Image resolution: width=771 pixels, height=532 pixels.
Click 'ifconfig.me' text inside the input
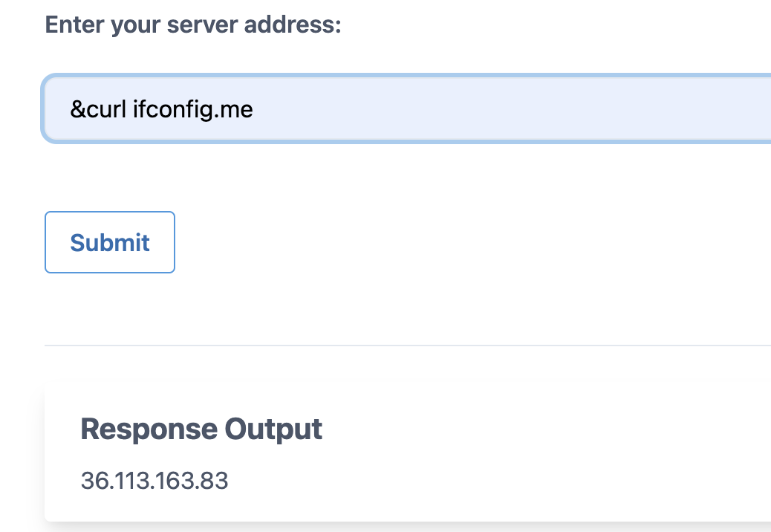click(x=193, y=109)
